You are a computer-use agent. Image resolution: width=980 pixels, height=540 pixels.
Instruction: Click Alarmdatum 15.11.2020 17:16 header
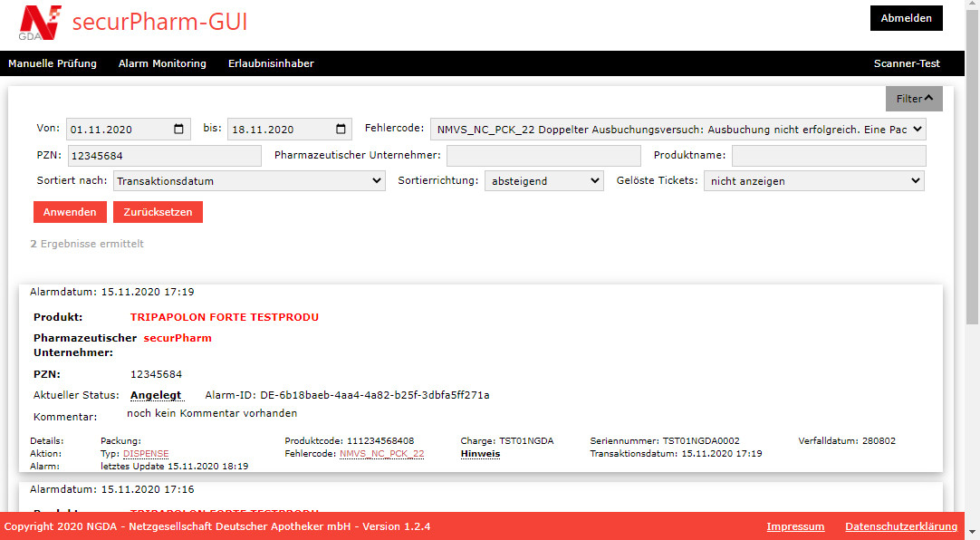pos(112,489)
